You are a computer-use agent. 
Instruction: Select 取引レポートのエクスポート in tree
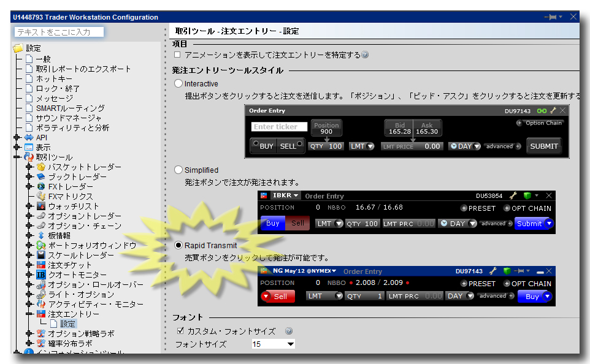tap(83, 69)
